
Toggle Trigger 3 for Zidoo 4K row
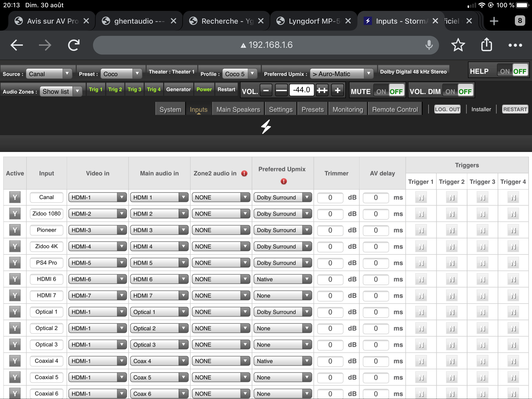coord(482,247)
